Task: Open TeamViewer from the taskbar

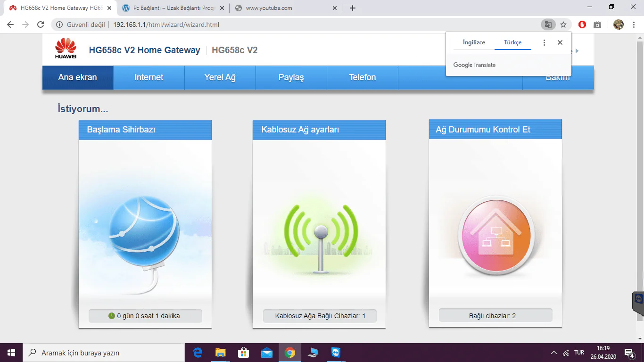Action: point(335,353)
